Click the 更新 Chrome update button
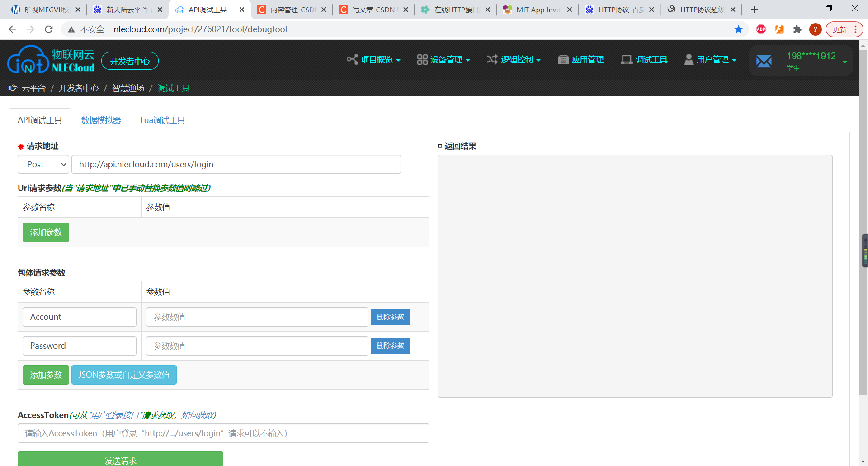The width and height of the screenshot is (868, 466). (840, 29)
